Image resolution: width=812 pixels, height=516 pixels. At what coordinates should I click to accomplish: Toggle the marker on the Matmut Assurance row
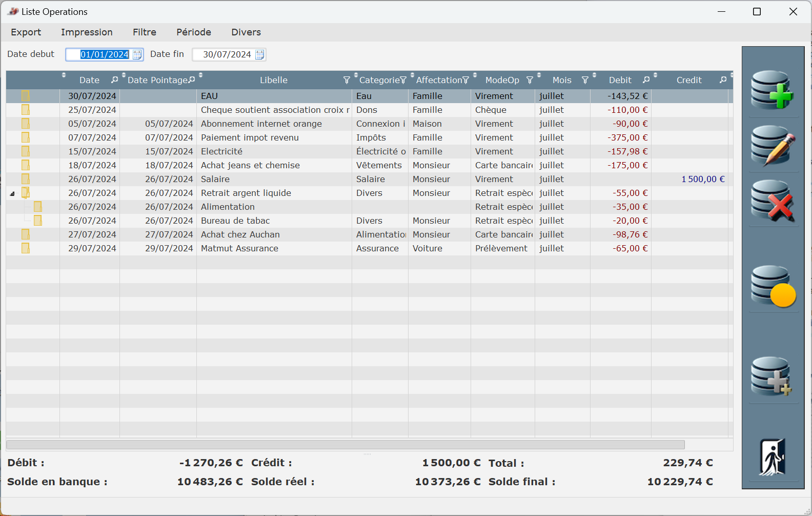[x=25, y=248]
